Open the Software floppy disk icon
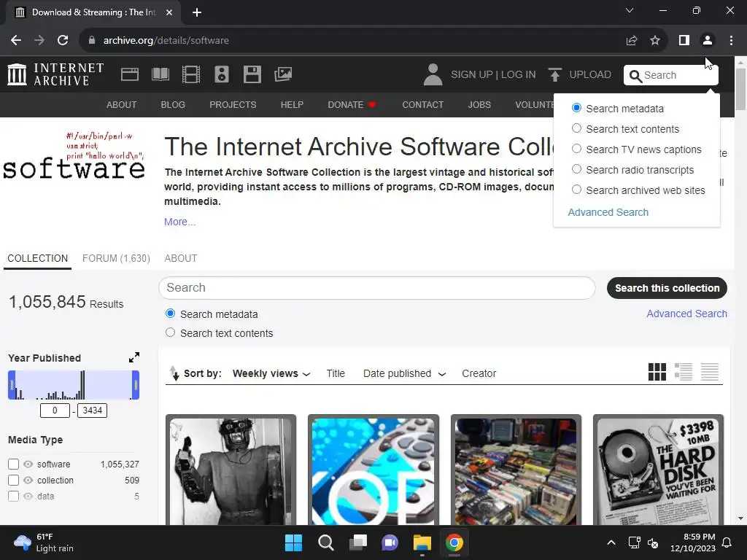Screen dimensions: 747x560 [252, 75]
